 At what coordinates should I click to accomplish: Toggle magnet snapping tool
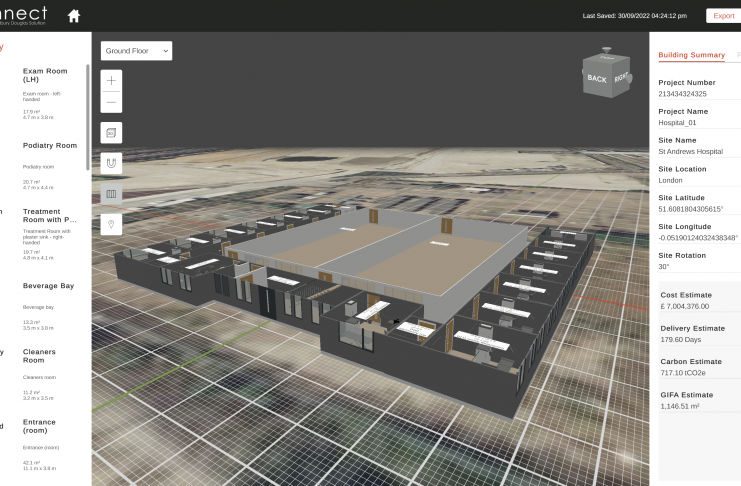(111, 163)
